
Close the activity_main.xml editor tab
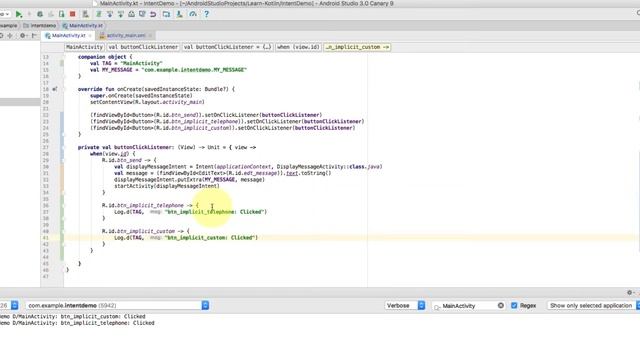pyautogui.click(x=150, y=36)
